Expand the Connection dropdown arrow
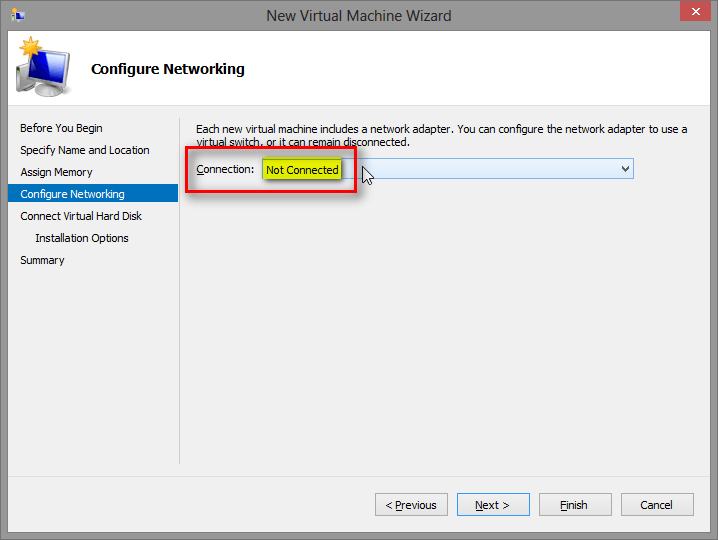The height and width of the screenshot is (540, 718). (x=625, y=169)
